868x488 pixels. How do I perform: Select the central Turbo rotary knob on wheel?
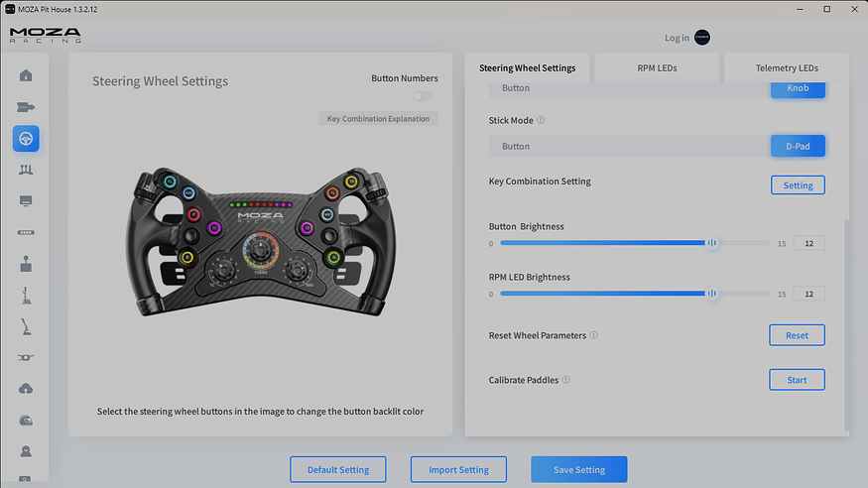click(260, 251)
